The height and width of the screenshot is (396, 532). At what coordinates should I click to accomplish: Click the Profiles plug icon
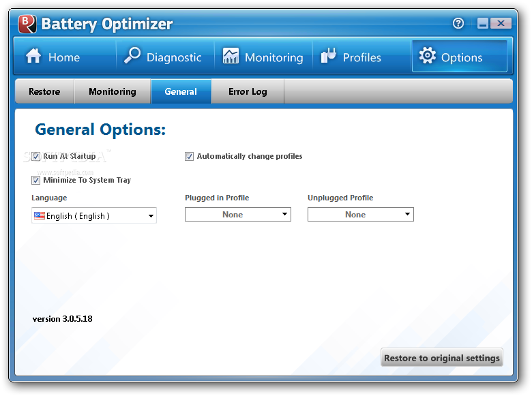[329, 56]
